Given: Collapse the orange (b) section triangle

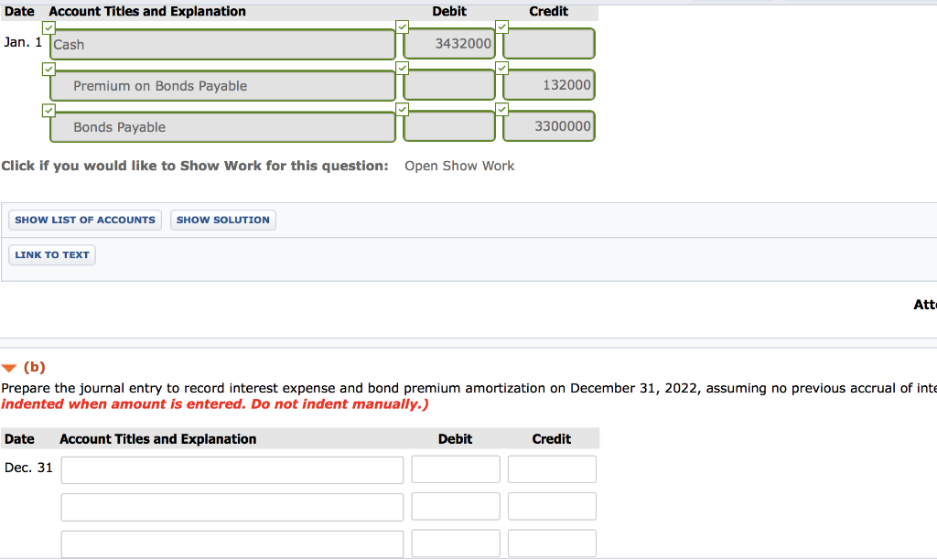Looking at the screenshot, I should [12, 368].
